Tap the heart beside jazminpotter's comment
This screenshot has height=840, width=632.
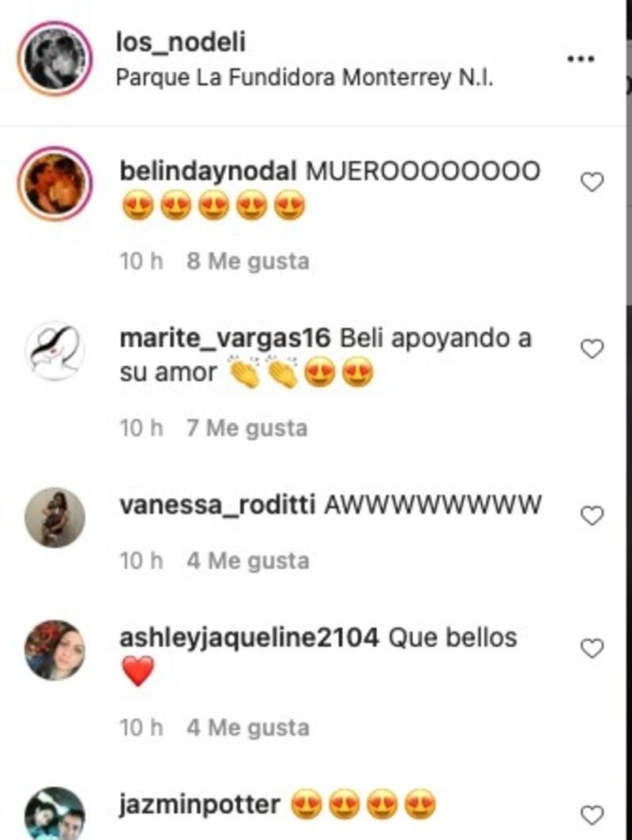[x=592, y=816]
